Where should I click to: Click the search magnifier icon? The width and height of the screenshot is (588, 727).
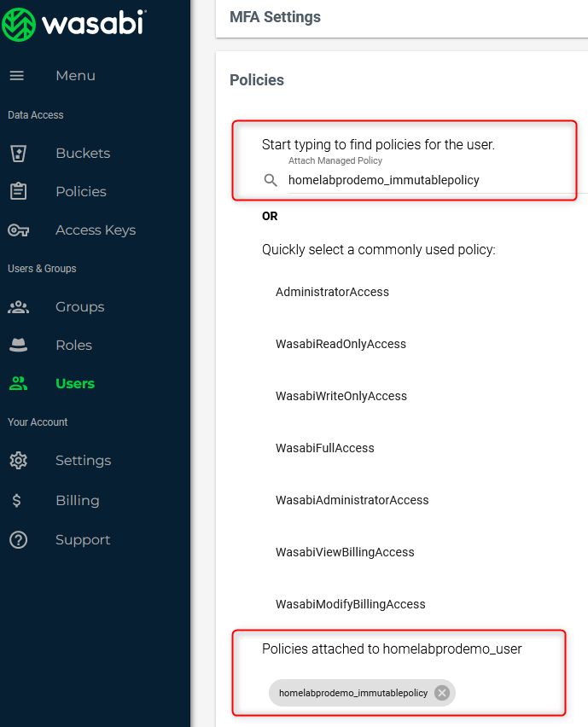271,180
